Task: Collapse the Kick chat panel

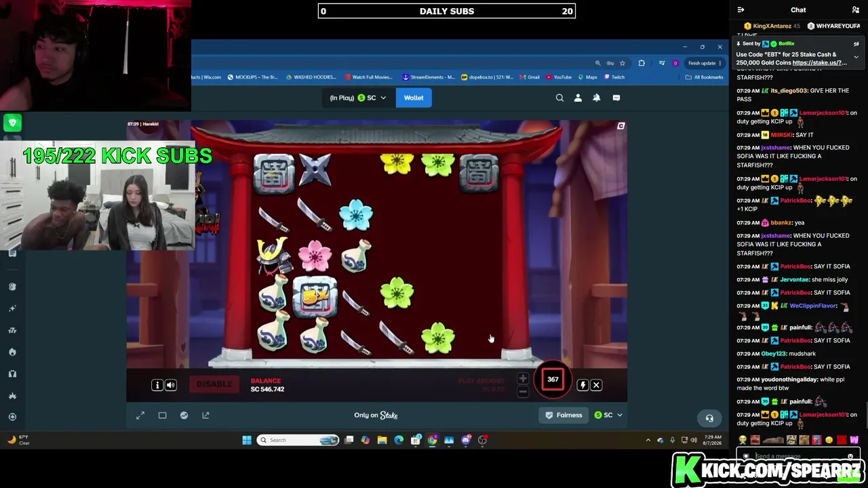Action: tap(741, 10)
